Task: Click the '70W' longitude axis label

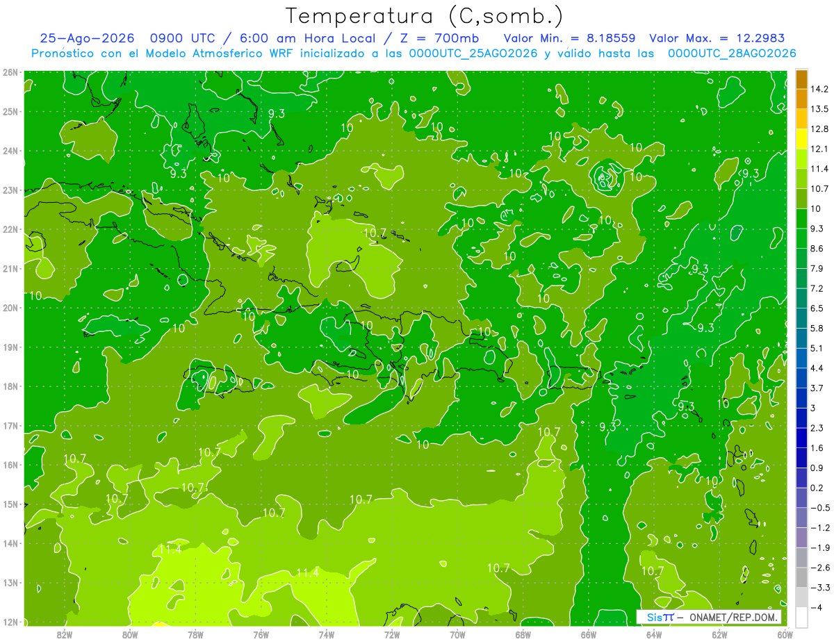Action: coord(457,634)
